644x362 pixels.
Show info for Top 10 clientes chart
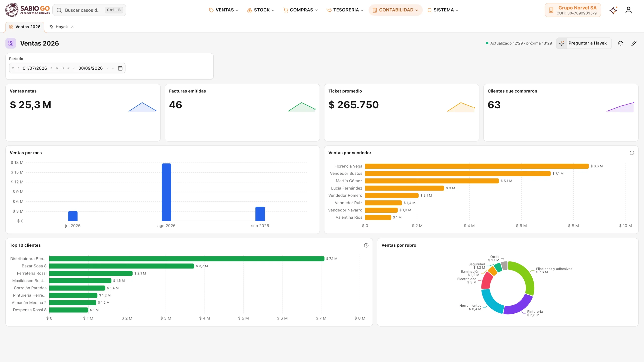tap(366, 245)
